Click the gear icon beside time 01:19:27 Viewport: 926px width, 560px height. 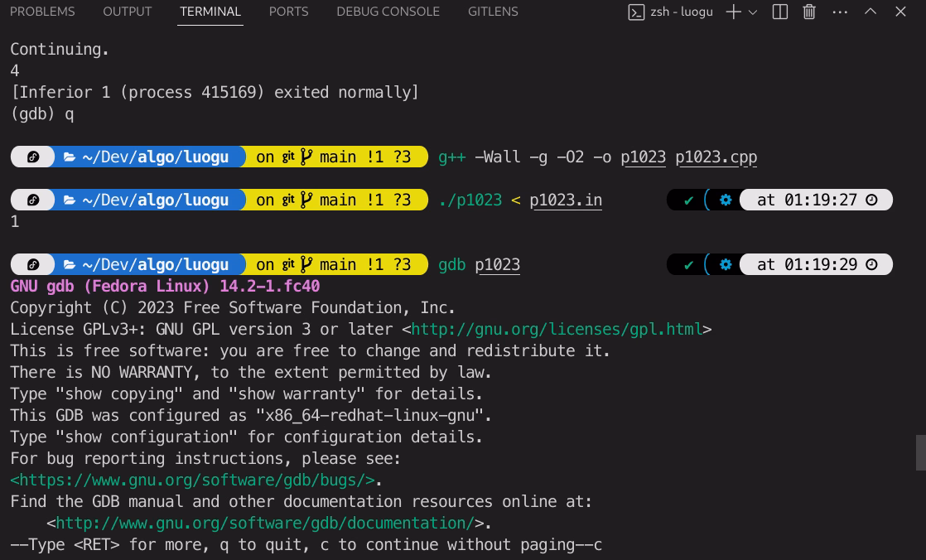tap(726, 200)
